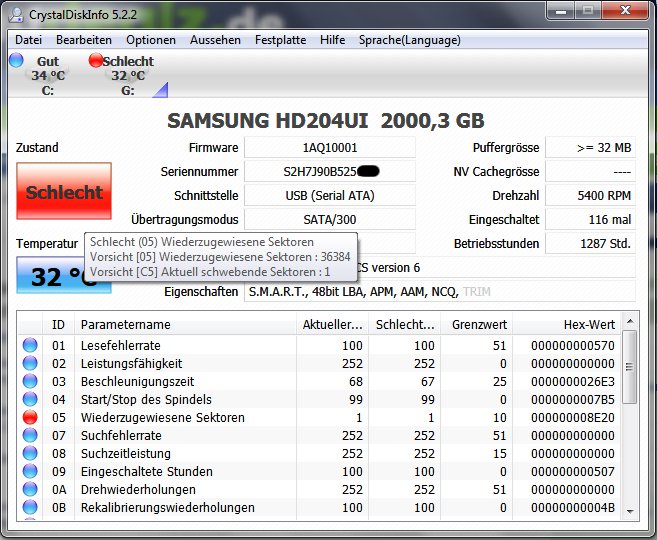Click the red status icon for Wiederzugewiesene Sektoren
This screenshot has height=540, width=657.
30,417
